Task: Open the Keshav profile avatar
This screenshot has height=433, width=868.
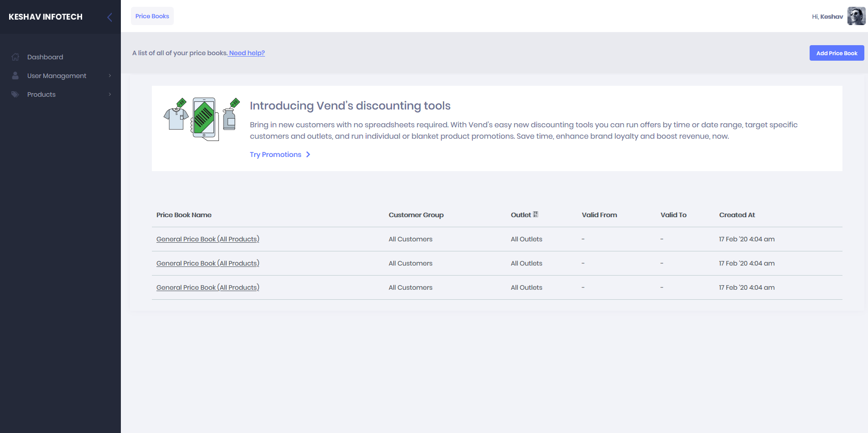Action: pyautogui.click(x=856, y=16)
